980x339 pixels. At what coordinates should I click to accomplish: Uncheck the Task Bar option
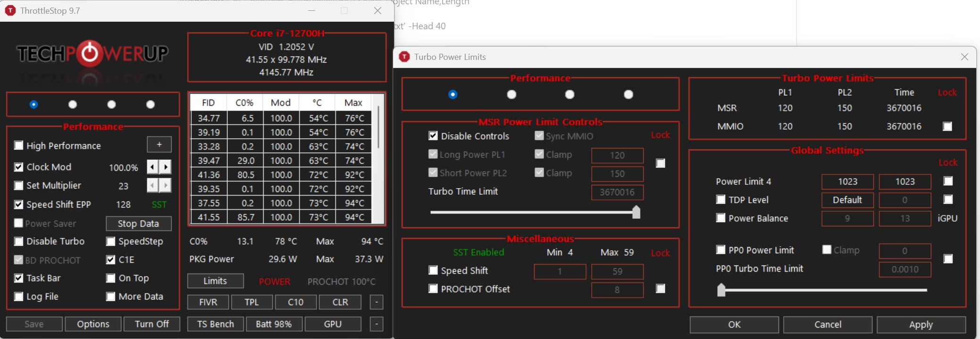(x=18, y=278)
